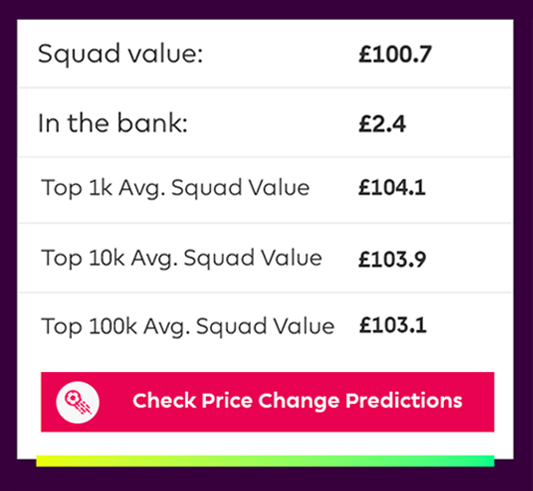Select the In the bank label

113,123
